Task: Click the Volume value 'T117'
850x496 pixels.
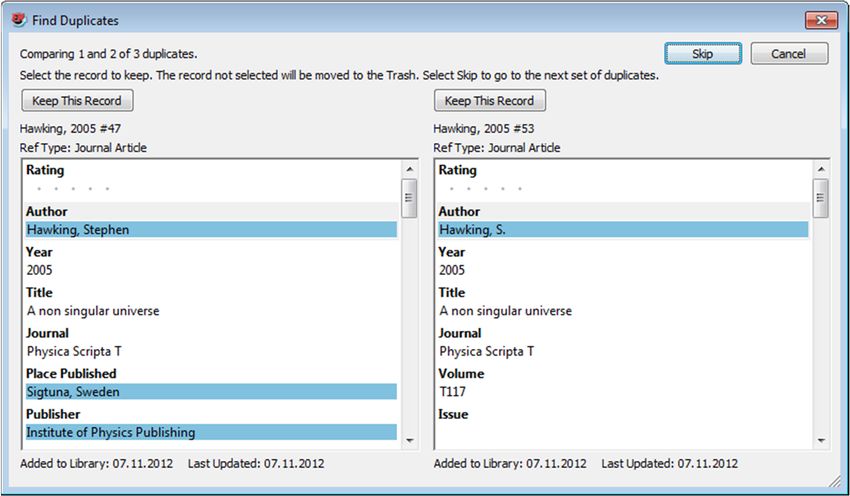Action: 453,392
